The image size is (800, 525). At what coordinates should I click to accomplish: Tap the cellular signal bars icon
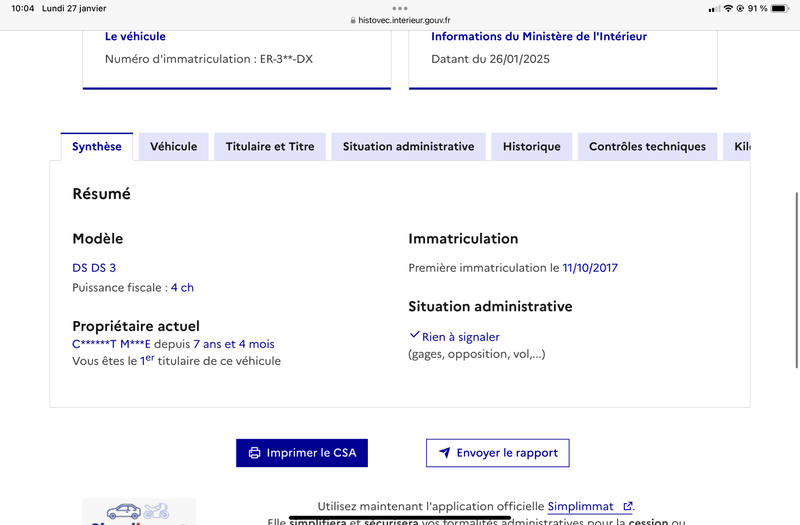714,8
